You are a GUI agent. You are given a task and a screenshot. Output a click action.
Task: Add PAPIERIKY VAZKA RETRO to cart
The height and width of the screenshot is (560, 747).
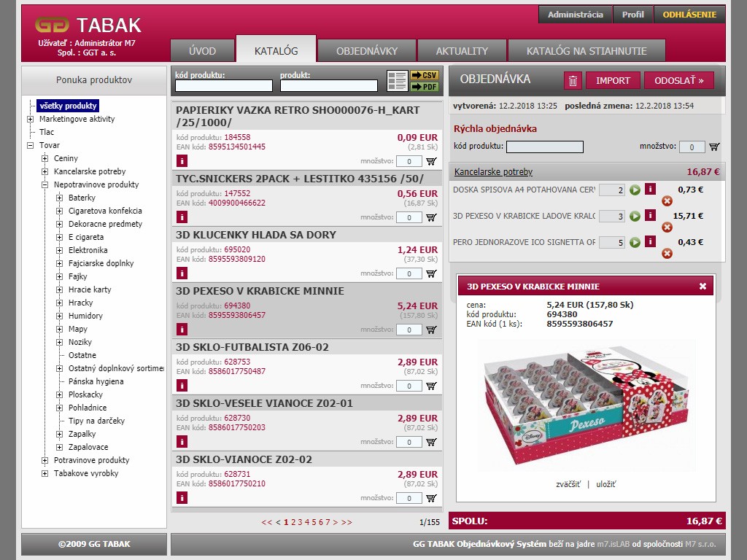[431, 161]
